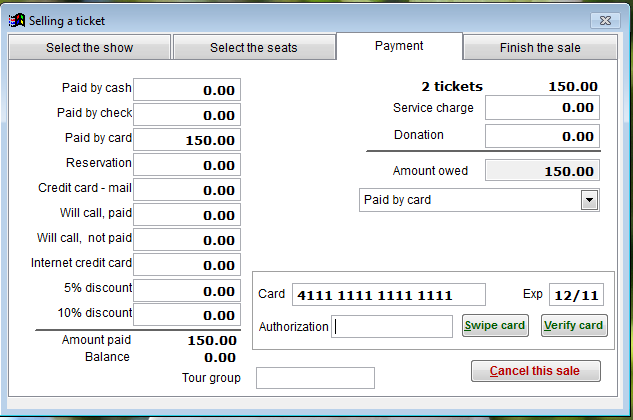Open the Select the seats tab
This screenshot has height=420, width=633.
click(253, 48)
